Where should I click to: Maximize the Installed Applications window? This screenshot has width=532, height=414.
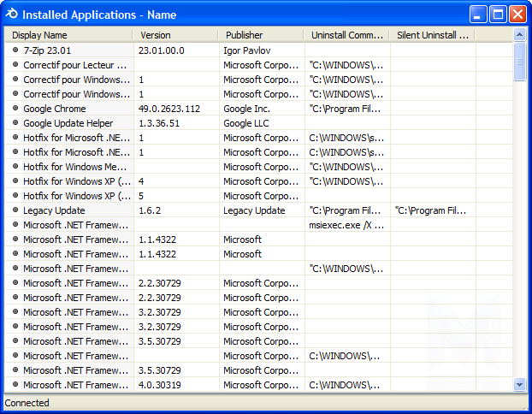coord(499,15)
